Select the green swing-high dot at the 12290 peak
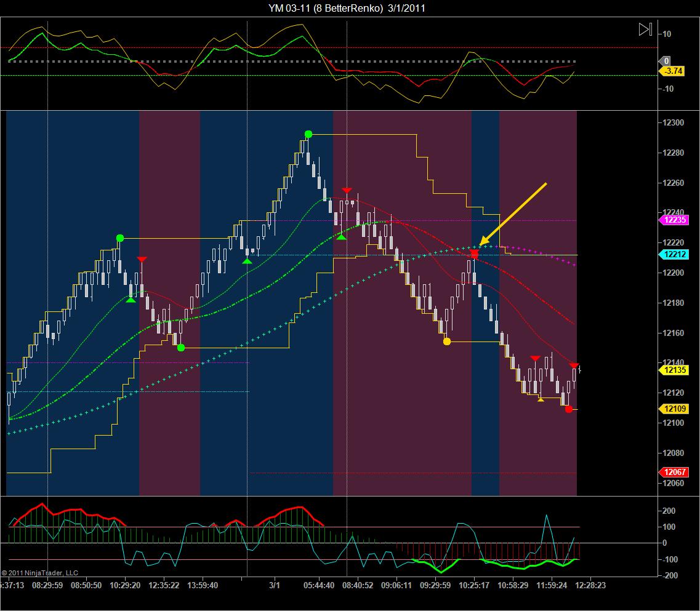The width and height of the screenshot is (700, 611). (308, 134)
